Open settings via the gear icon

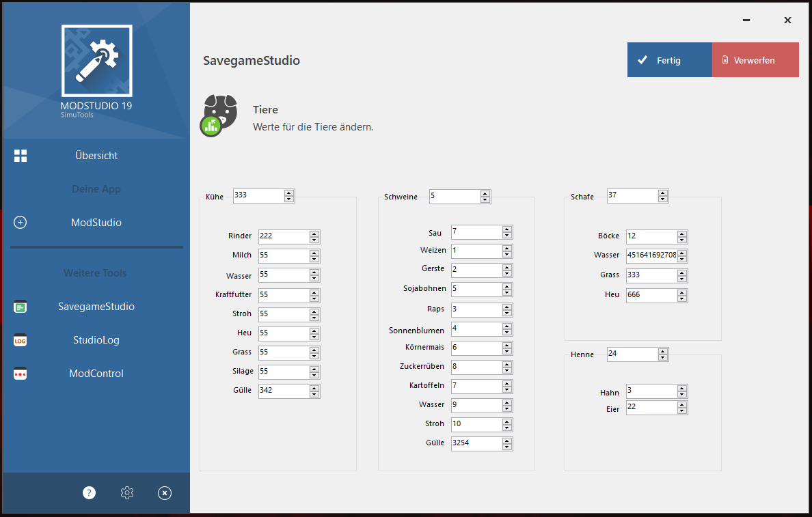point(127,492)
